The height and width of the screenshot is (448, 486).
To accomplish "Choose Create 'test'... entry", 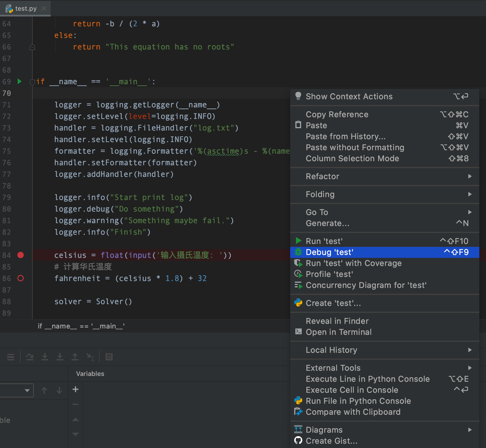I will 385,303.
